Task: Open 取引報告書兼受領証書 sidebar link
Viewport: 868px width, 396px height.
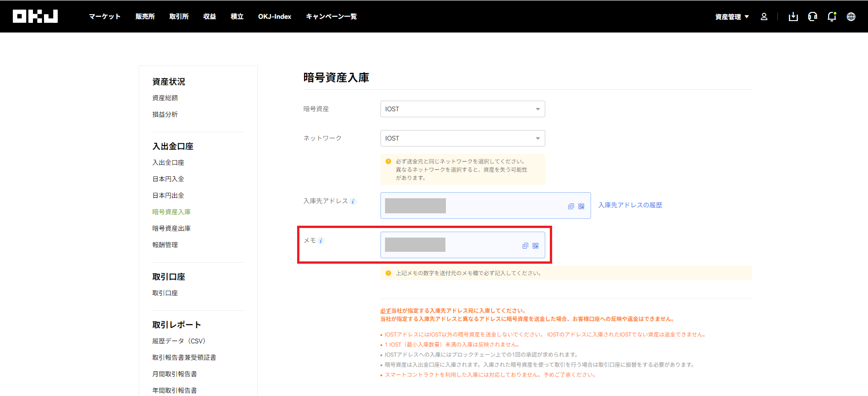Action: click(184, 358)
